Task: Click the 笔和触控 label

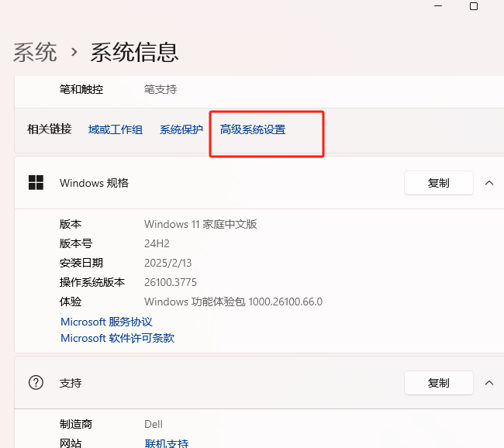Action: tap(81, 89)
